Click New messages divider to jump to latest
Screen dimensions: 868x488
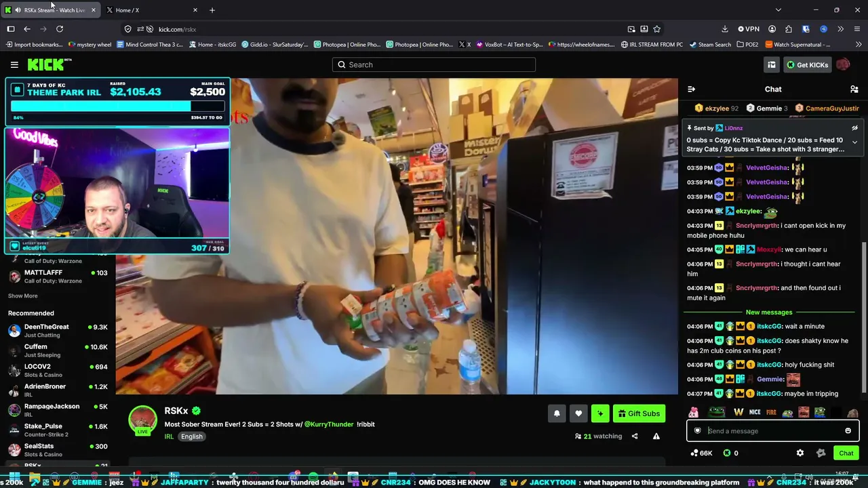pyautogui.click(x=769, y=312)
